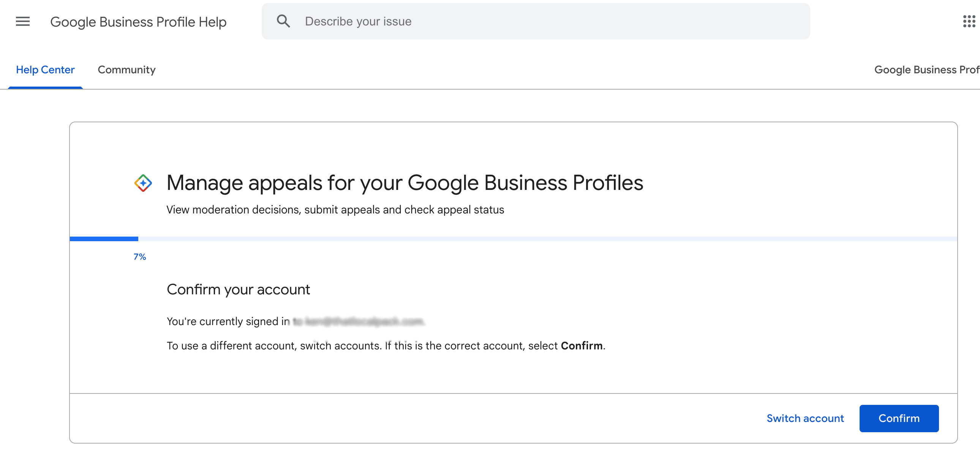This screenshot has width=980, height=455.
Task: Click the search magnifying glass icon
Action: [283, 21]
